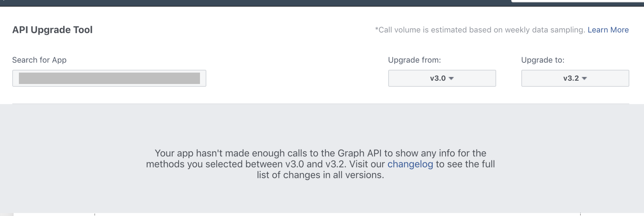Open the changelog link in the message
Viewport: 644px width, 216px height.
pyautogui.click(x=410, y=164)
